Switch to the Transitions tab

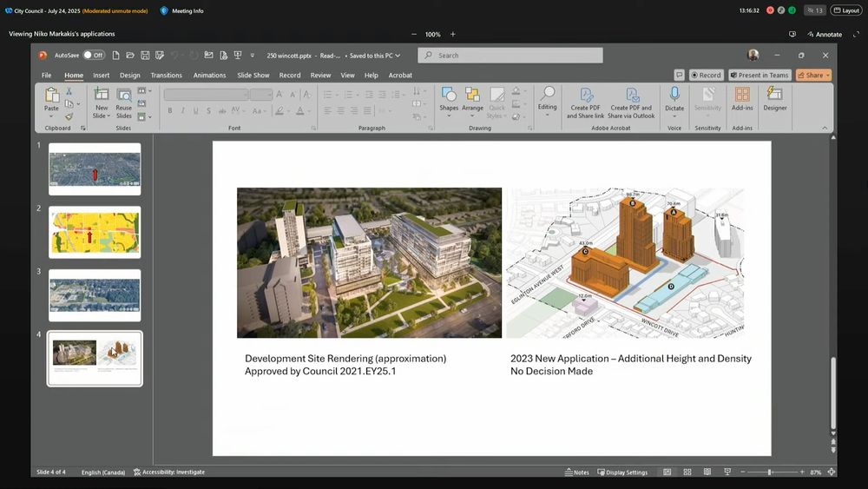tap(166, 76)
